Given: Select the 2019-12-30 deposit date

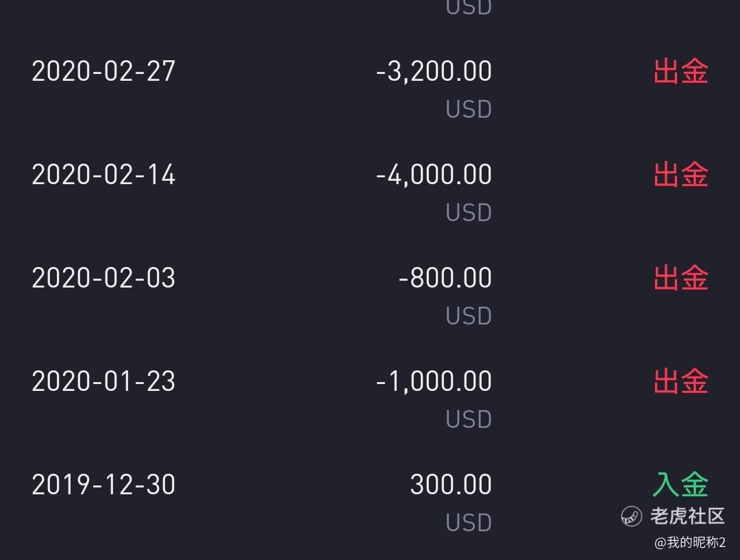Looking at the screenshot, I should 103,485.
